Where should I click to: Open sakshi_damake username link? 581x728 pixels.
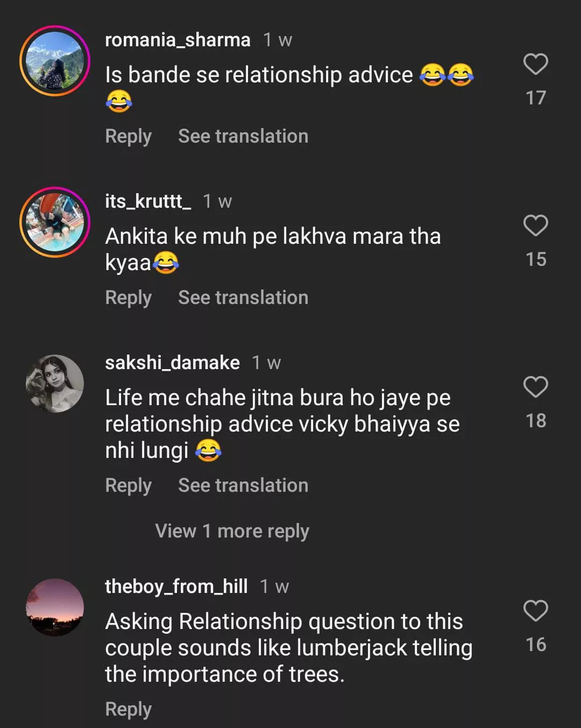pyautogui.click(x=172, y=363)
